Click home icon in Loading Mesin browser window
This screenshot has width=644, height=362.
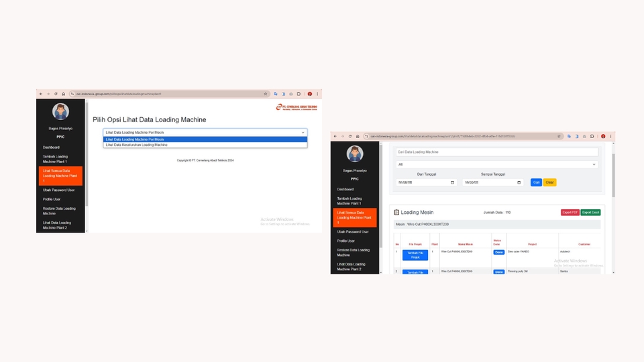[x=358, y=136]
